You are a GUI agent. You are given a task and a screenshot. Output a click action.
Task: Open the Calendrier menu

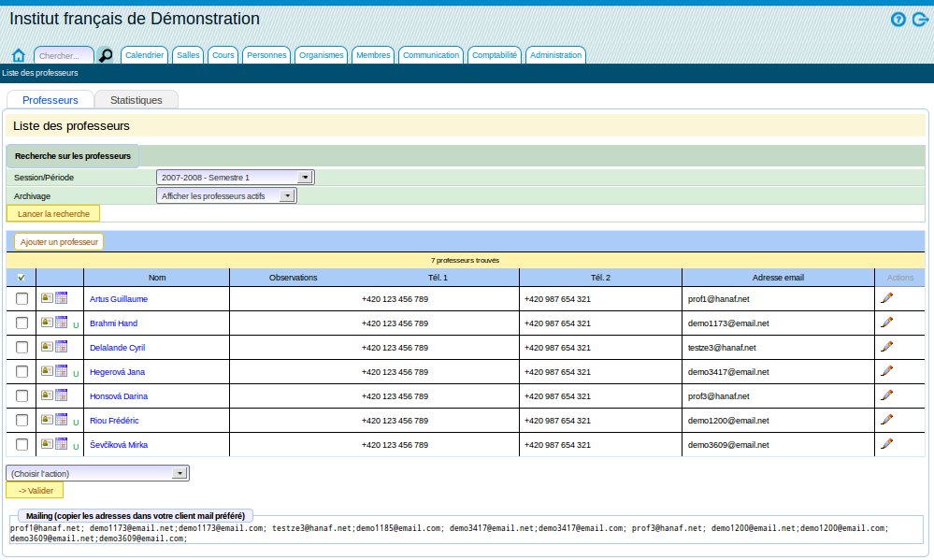tap(144, 55)
